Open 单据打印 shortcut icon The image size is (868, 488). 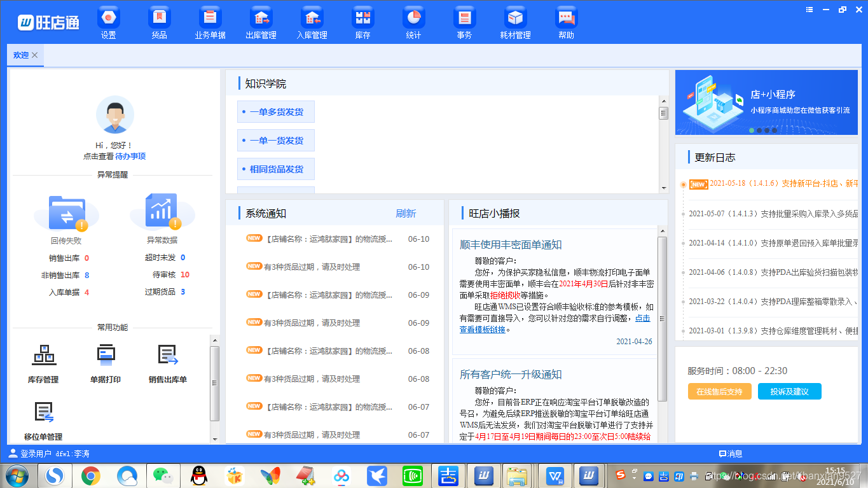(x=106, y=355)
